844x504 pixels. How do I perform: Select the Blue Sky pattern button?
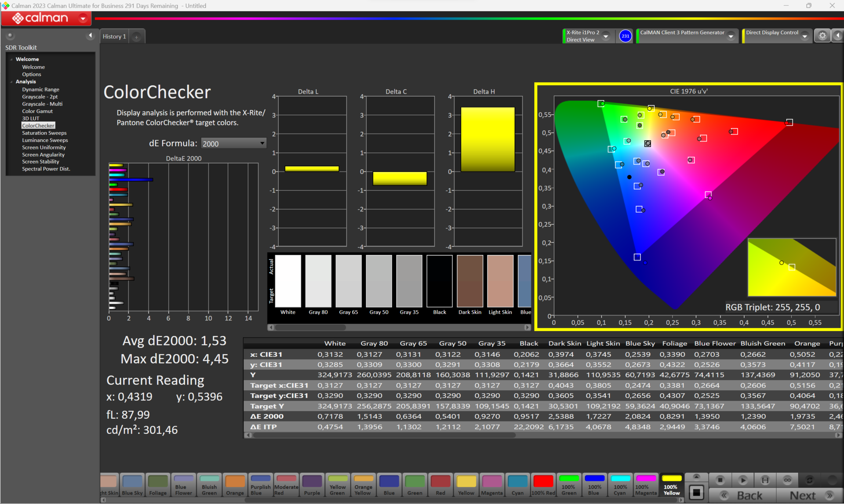click(132, 485)
